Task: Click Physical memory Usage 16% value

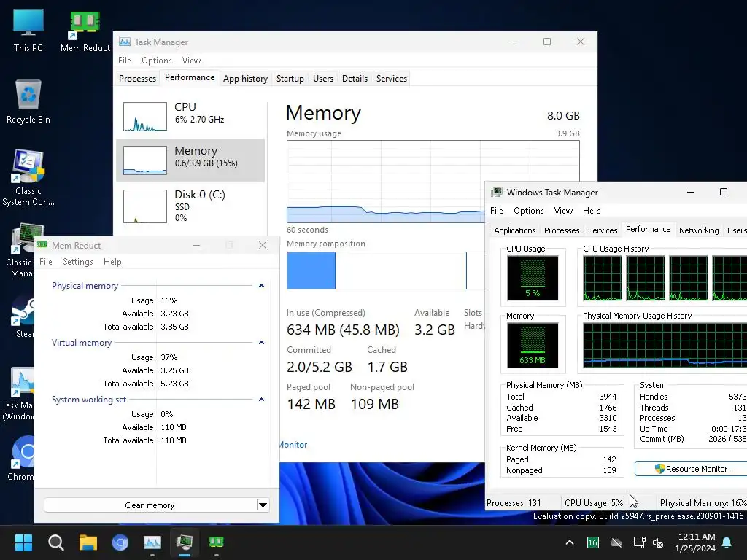Action: coord(169,300)
